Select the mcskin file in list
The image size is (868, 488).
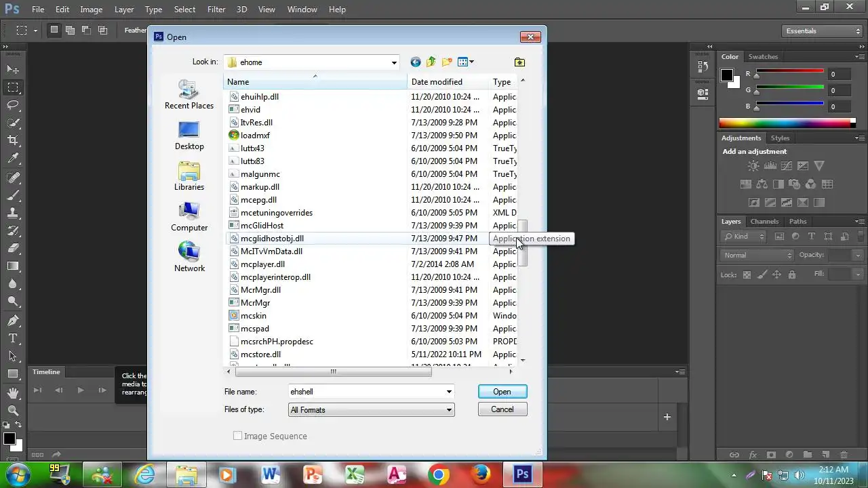254,316
